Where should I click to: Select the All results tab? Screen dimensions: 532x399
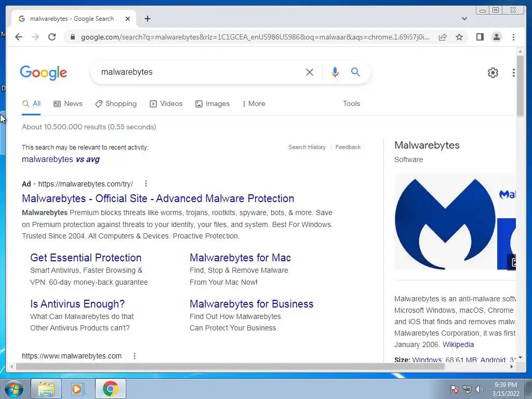pos(31,104)
